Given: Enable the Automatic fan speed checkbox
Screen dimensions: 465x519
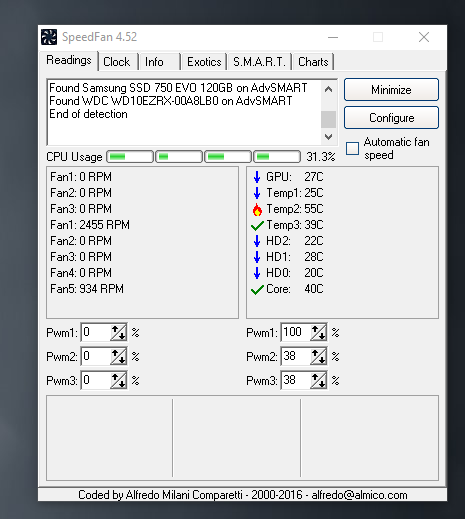Looking at the screenshot, I should [352, 149].
